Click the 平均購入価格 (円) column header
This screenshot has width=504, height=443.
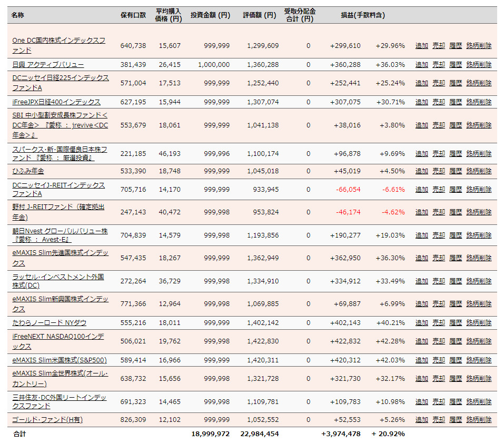pos(169,15)
